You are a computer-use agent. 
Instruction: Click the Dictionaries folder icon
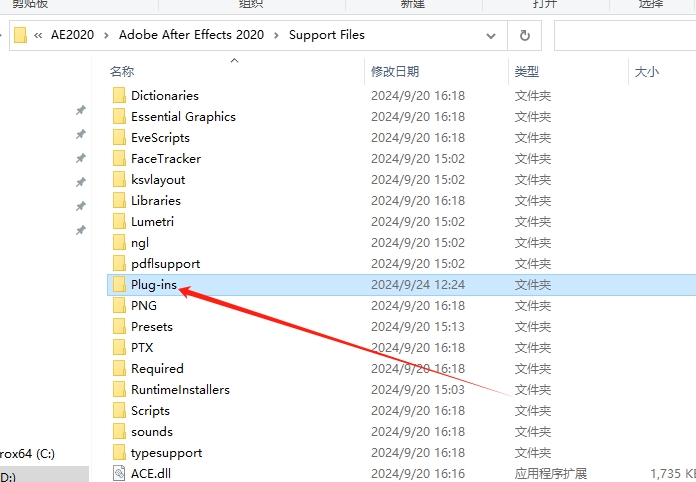point(119,95)
